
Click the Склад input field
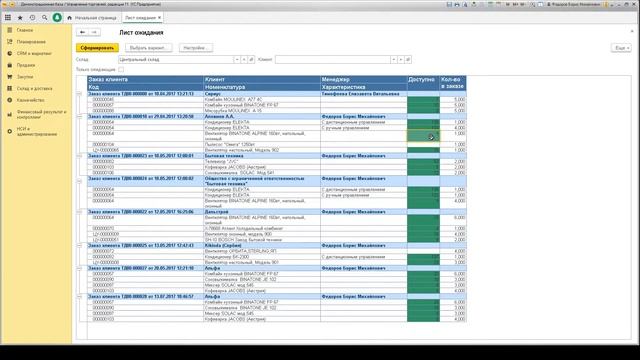(176, 60)
